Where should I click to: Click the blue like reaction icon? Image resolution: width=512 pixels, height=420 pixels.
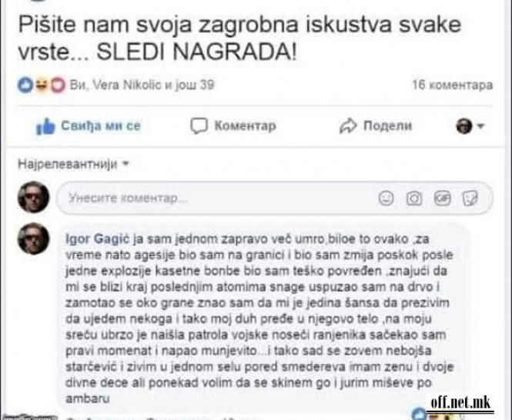(25, 85)
